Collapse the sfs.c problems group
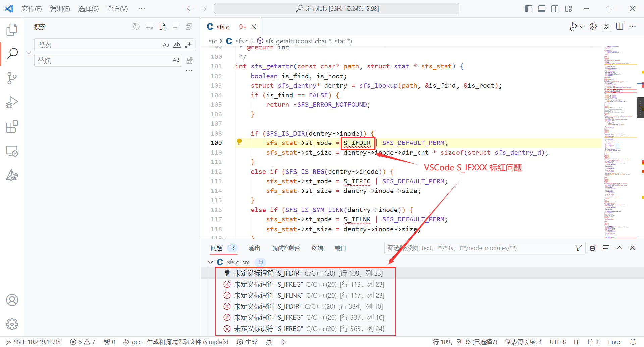This screenshot has width=644, height=347. click(211, 262)
